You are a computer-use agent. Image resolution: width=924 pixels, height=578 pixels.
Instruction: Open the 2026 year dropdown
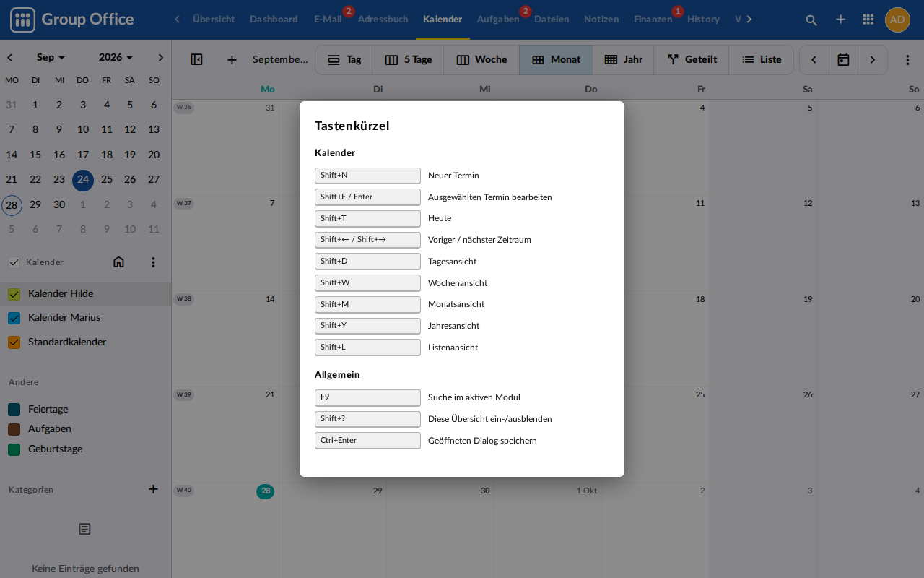click(115, 57)
